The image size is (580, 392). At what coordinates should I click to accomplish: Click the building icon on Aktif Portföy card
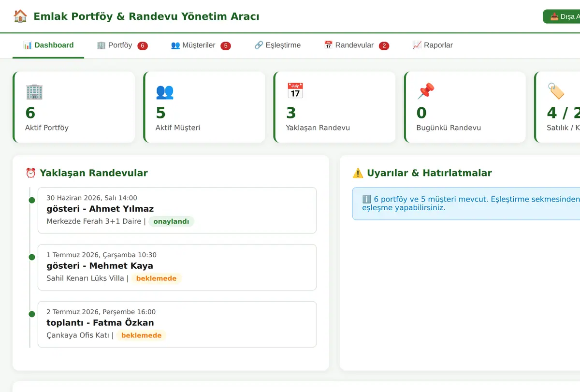(x=34, y=91)
